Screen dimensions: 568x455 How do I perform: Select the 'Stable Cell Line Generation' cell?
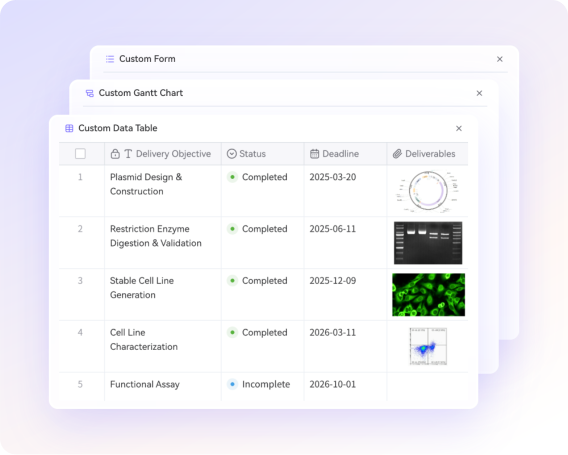coord(163,295)
